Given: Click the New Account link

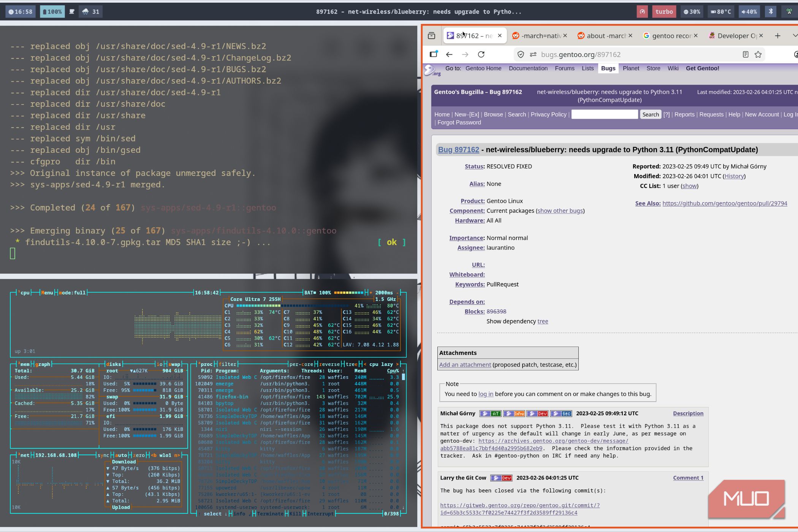Looking at the screenshot, I should (x=762, y=114).
